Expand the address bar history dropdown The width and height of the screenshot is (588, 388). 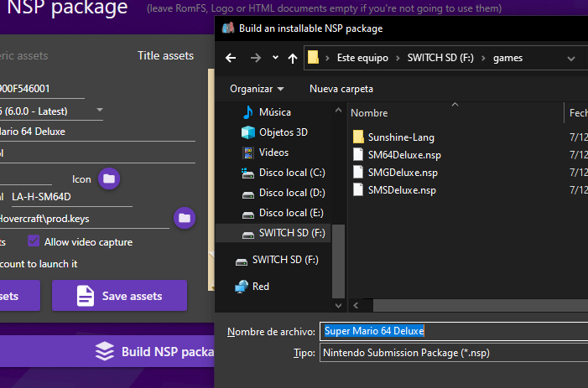tap(571, 59)
